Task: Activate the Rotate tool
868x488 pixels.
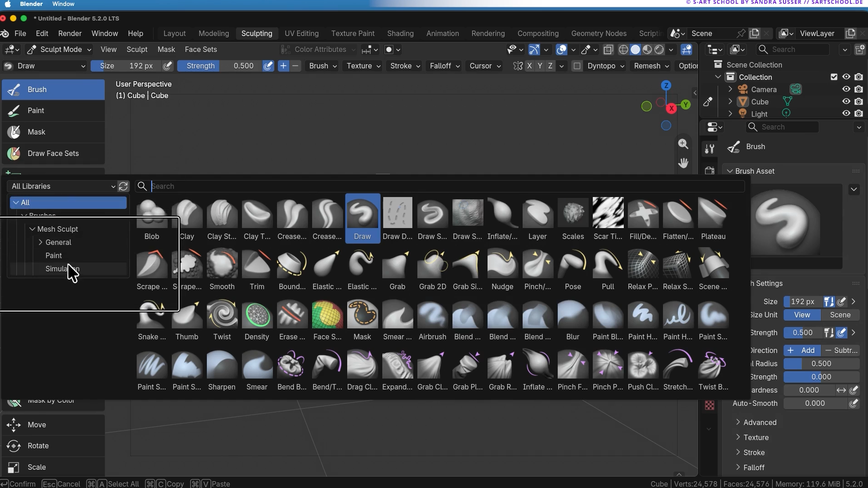Action: click(53, 446)
